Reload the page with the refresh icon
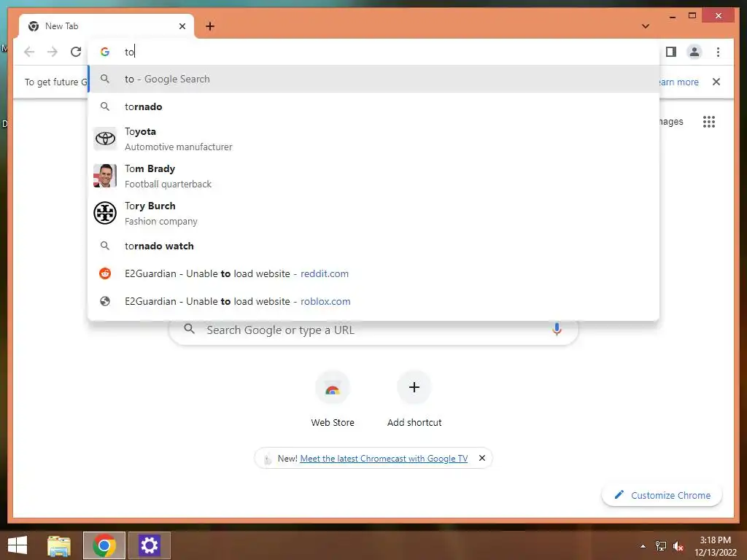 tap(76, 52)
